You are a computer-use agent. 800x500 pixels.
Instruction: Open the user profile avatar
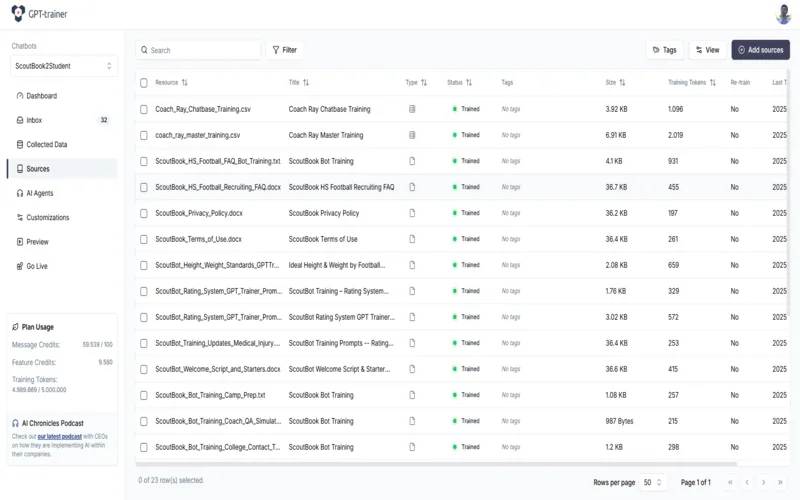click(783, 14)
